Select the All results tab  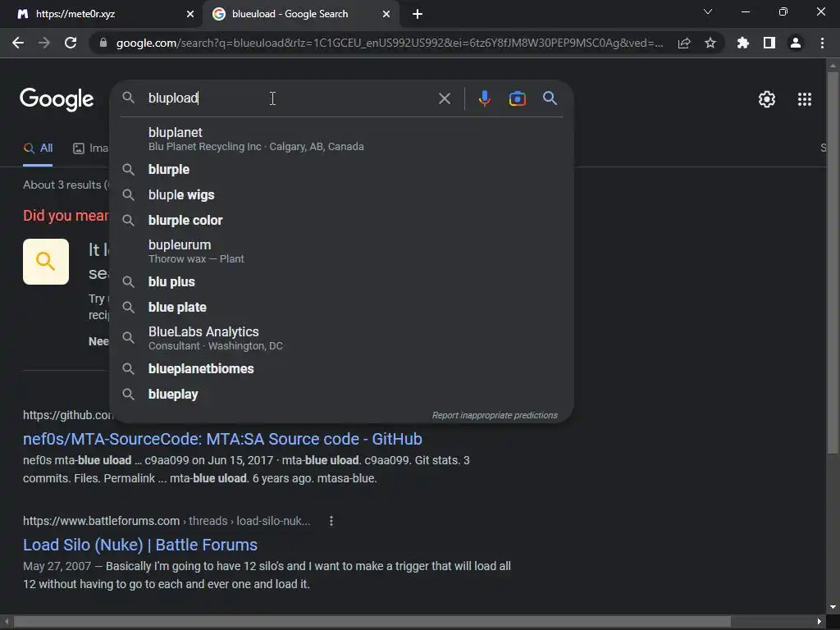(x=38, y=148)
